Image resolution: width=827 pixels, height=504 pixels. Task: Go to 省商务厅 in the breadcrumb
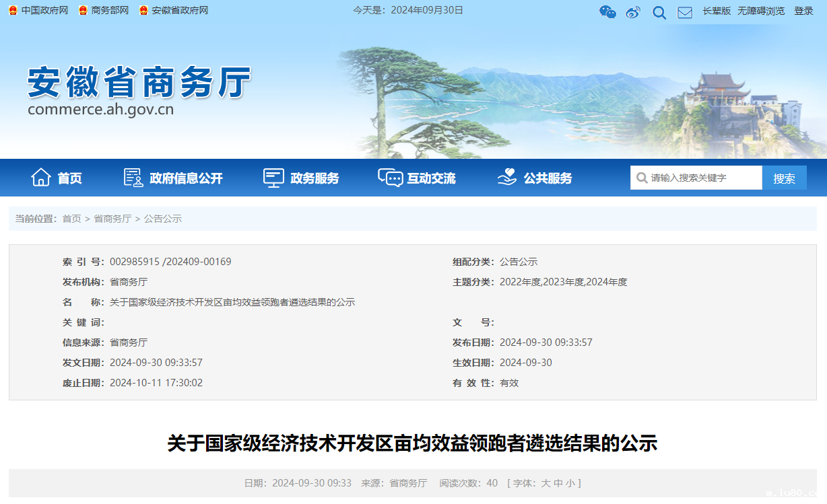point(112,219)
